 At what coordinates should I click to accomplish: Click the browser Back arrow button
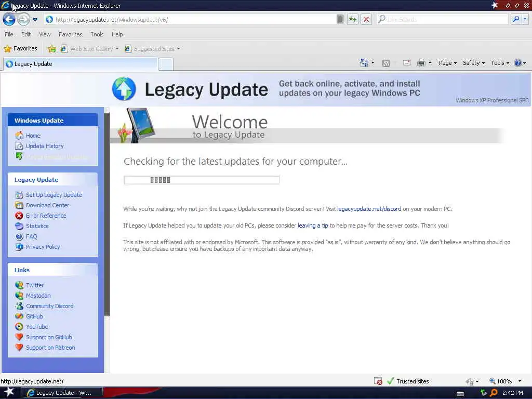pos(9,19)
